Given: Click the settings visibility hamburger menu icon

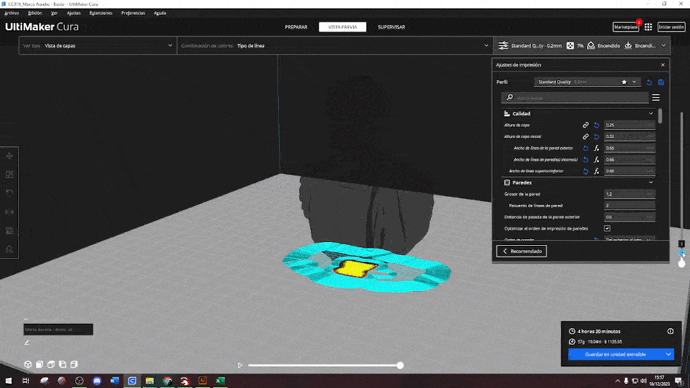Looking at the screenshot, I should [656, 98].
